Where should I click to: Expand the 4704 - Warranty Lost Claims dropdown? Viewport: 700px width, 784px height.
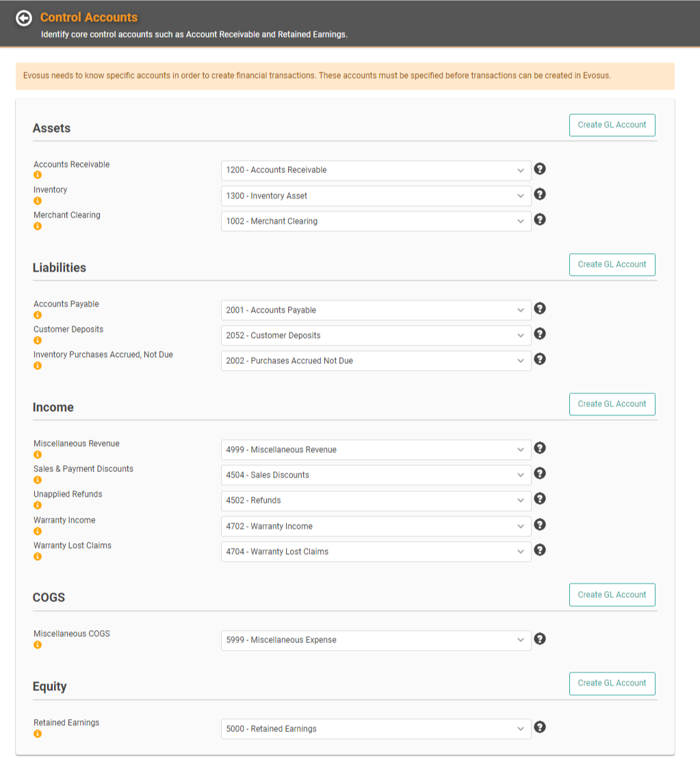[376, 551]
